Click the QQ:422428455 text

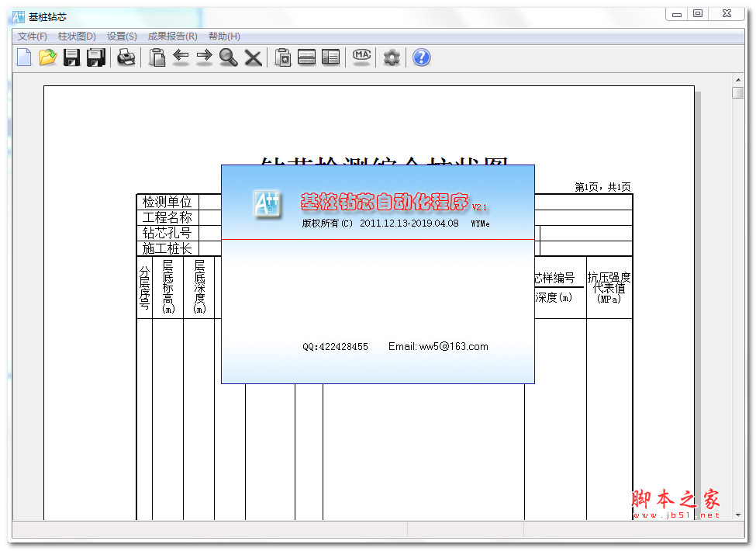(x=335, y=346)
